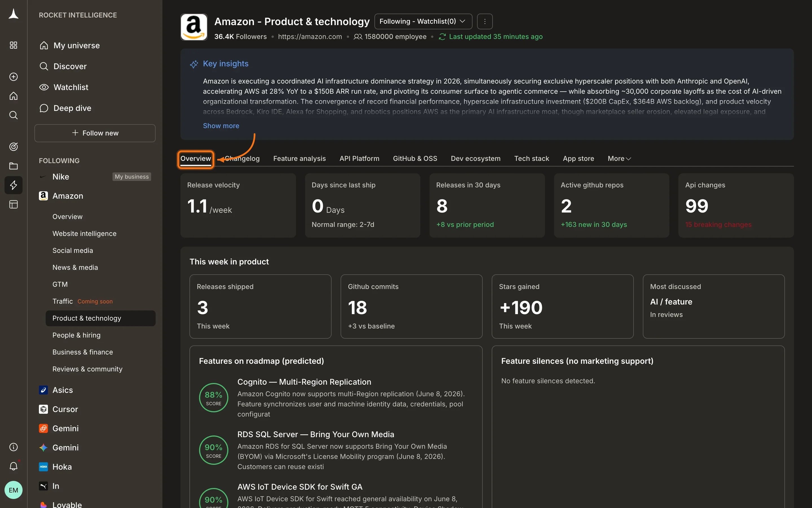Click the home icon in left rail
Image resolution: width=812 pixels, height=508 pixels.
click(x=14, y=96)
